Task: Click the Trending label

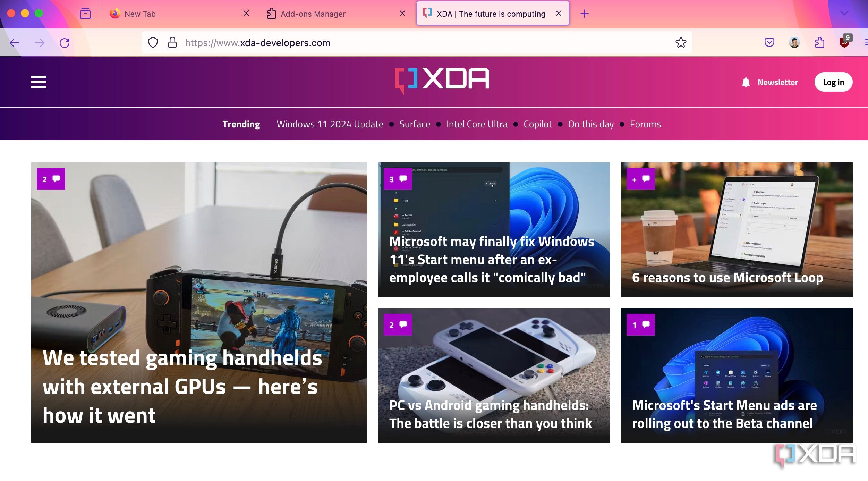Action: [241, 124]
